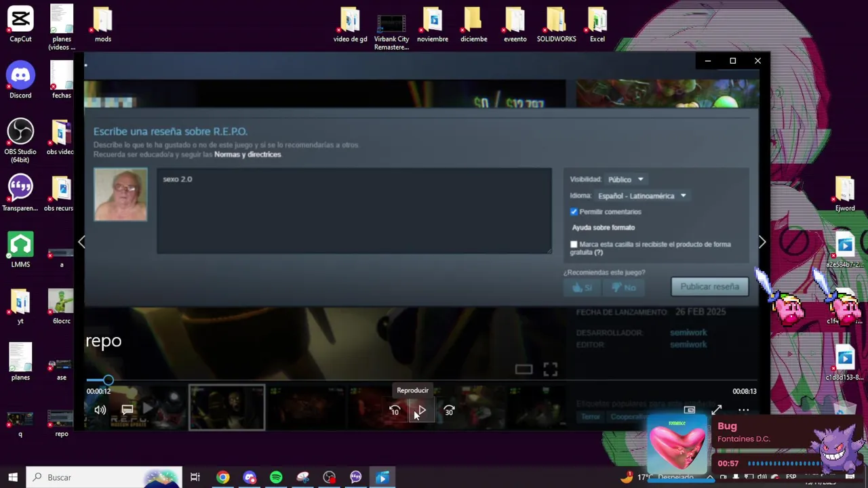Viewport: 868px width, 488px height.
Task: Launch LMMS from the desktop
Action: tap(20, 249)
